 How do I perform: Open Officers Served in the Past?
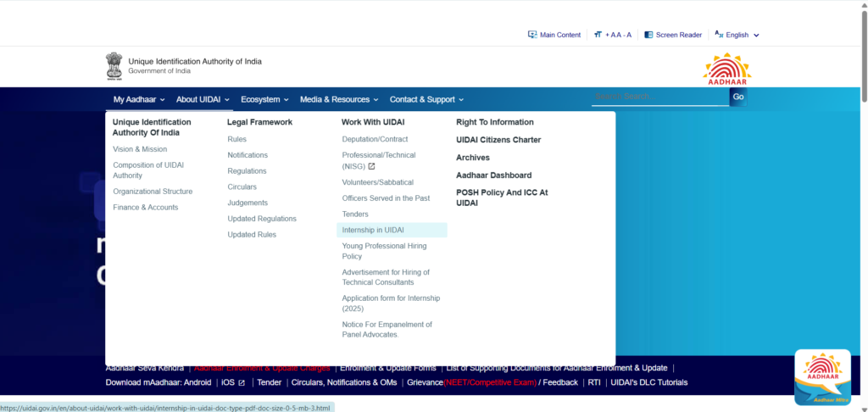click(x=386, y=198)
